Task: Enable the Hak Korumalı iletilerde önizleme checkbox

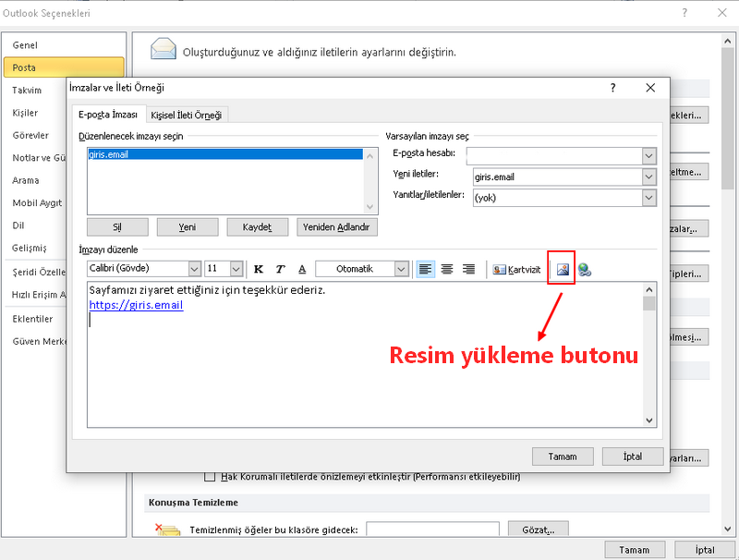Action: click(x=209, y=477)
